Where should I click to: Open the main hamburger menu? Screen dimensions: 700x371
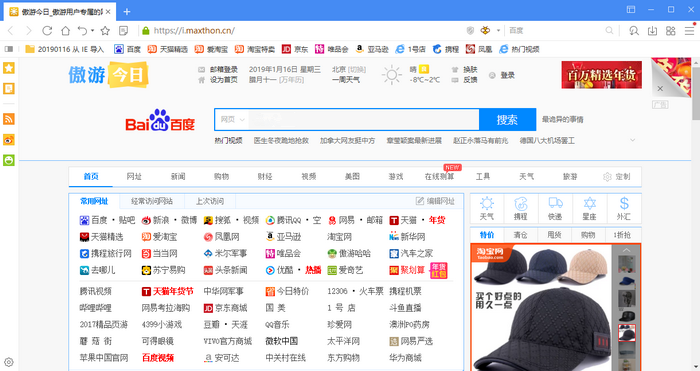coord(689,31)
